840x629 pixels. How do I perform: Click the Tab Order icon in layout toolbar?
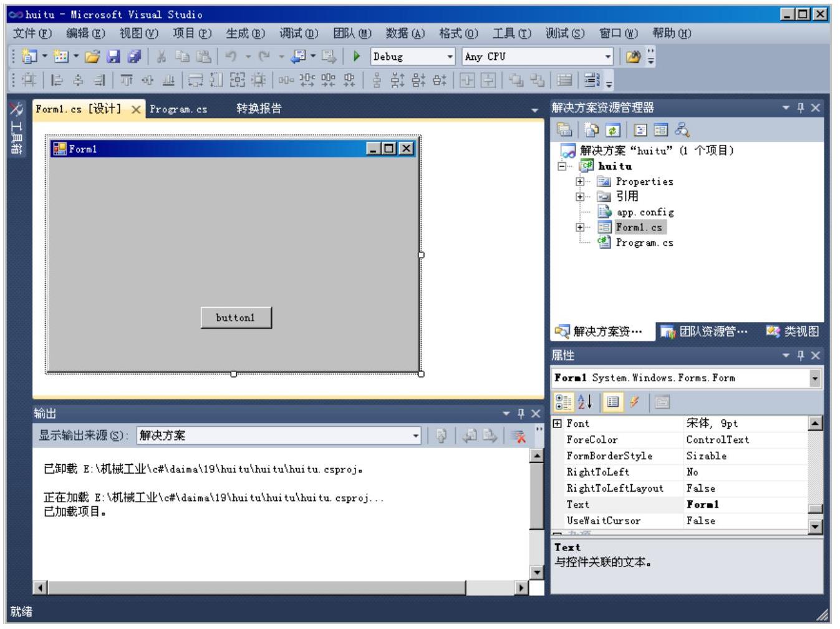tap(592, 80)
